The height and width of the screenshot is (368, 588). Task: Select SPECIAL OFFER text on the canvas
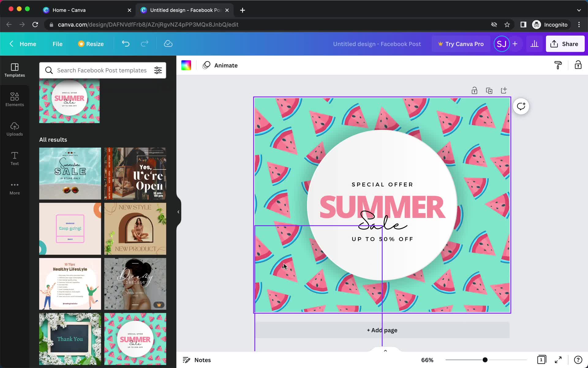[x=383, y=185]
